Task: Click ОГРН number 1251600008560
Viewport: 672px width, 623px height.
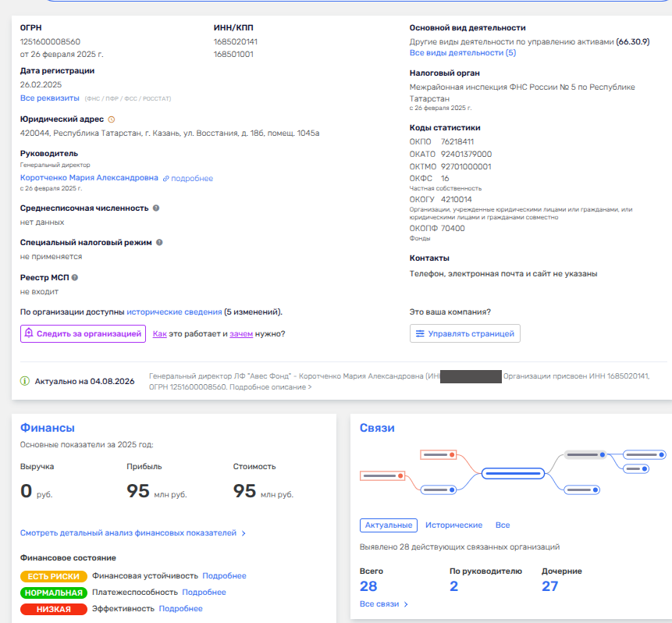Action: click(x=50, y=41)
